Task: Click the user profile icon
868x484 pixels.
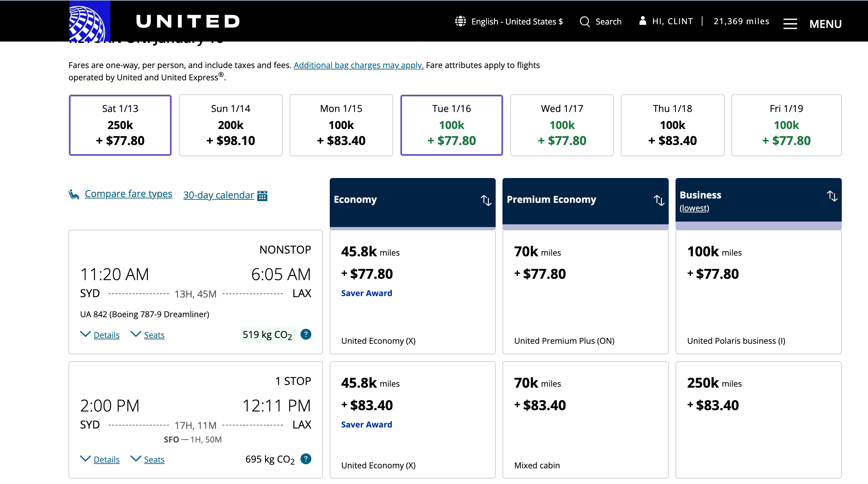Action: 642,21
